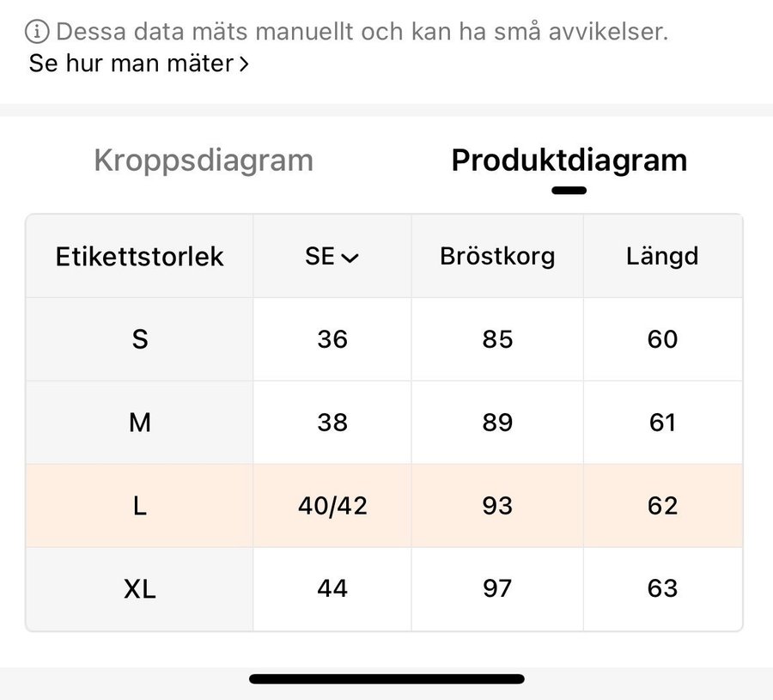Open the 'Se hur man mäter' link
Image resolution: width=773 pixels, height=700 pixels.
[131, 64]
